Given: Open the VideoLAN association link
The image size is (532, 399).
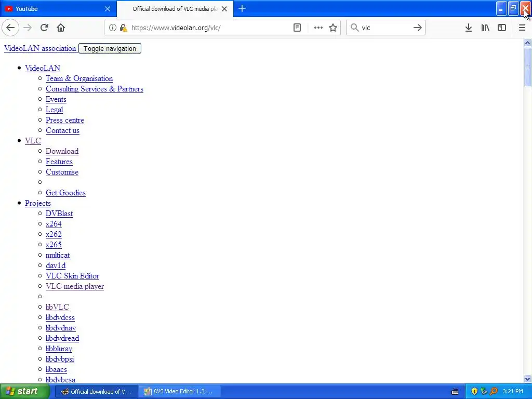Looking at the screenshot, I should (40, 48).
